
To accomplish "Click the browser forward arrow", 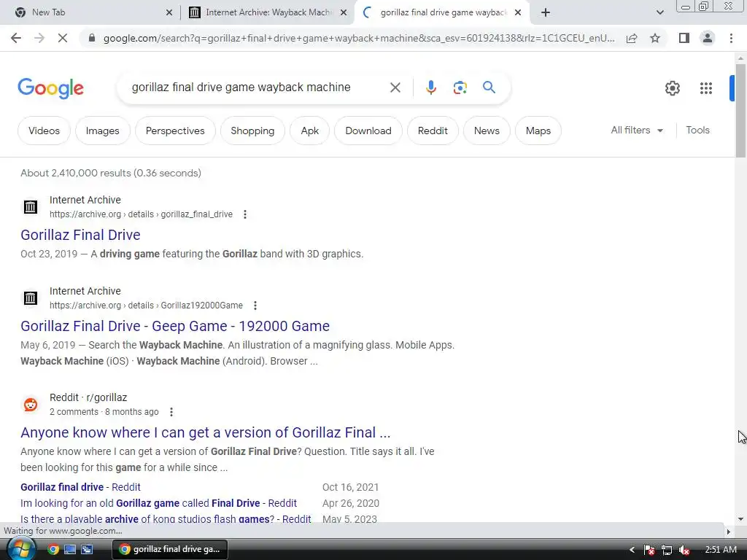I will click(x=39, y=38).
